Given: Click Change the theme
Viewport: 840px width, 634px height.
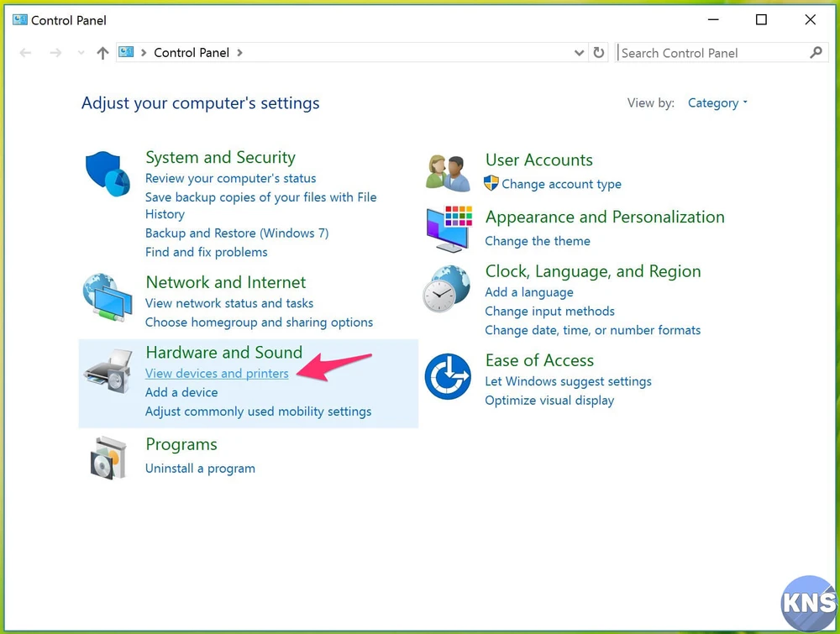Looking at the screenshot, I should pyautogui.click(x=538, y=241).
